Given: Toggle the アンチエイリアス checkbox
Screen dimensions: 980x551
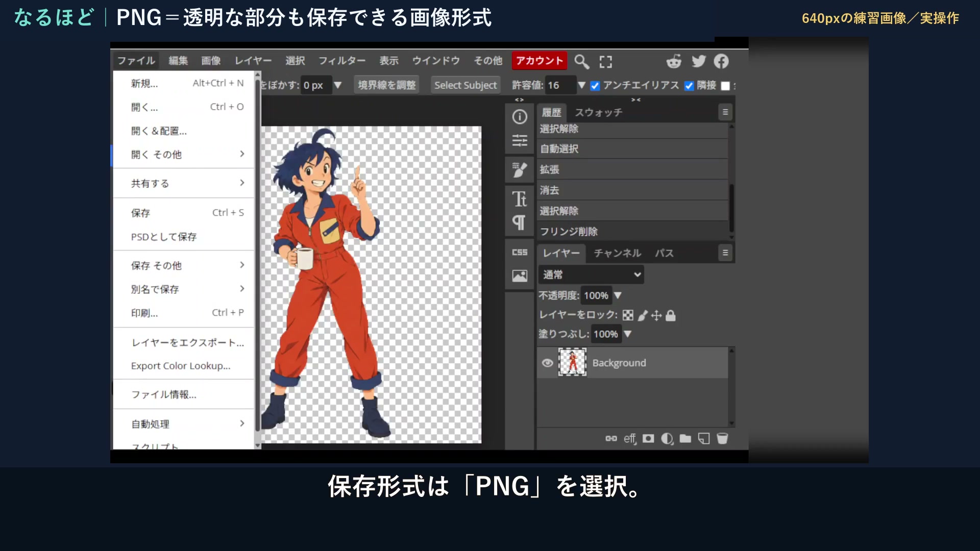Looking at the screenshot, I should tap(595, 86).
